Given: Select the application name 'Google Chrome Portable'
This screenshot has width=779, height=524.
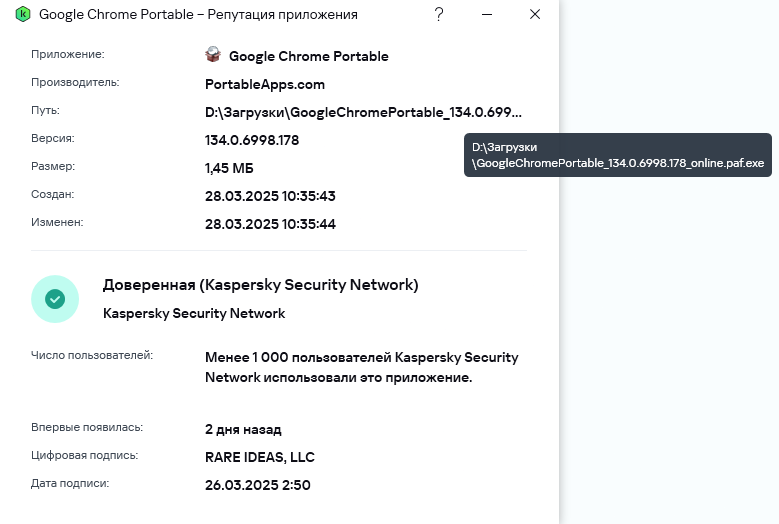Looking at the screenshot, I should click(x=308, y=56).
